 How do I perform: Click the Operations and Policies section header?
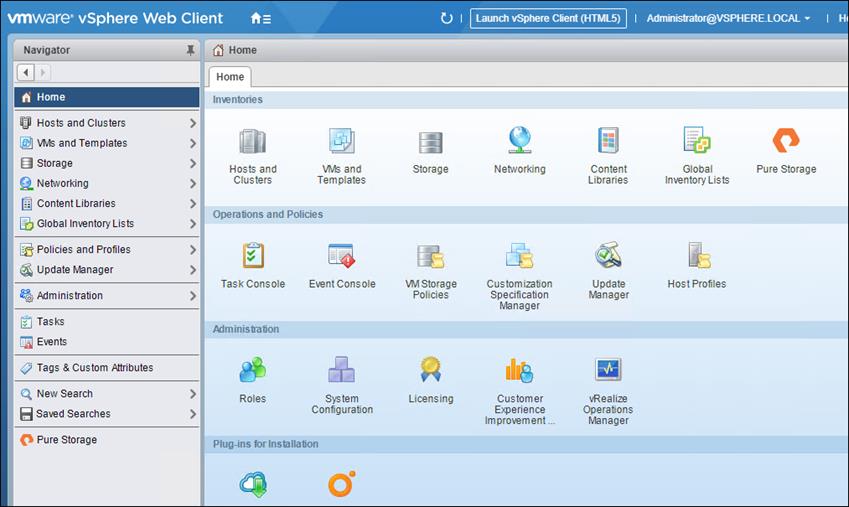267,214
